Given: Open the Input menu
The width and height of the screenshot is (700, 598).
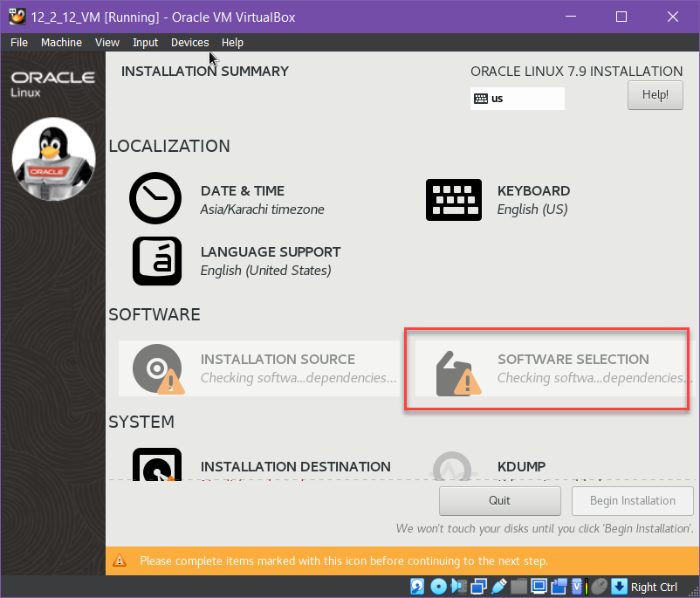Looking at the screenshot, I should [x=145, y=42].
